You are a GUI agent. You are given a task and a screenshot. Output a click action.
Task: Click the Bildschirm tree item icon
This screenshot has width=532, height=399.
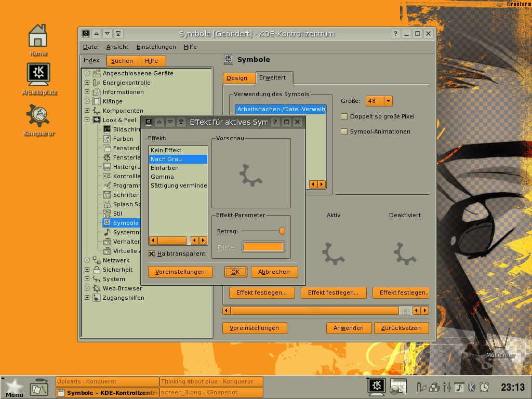[107, 129]
